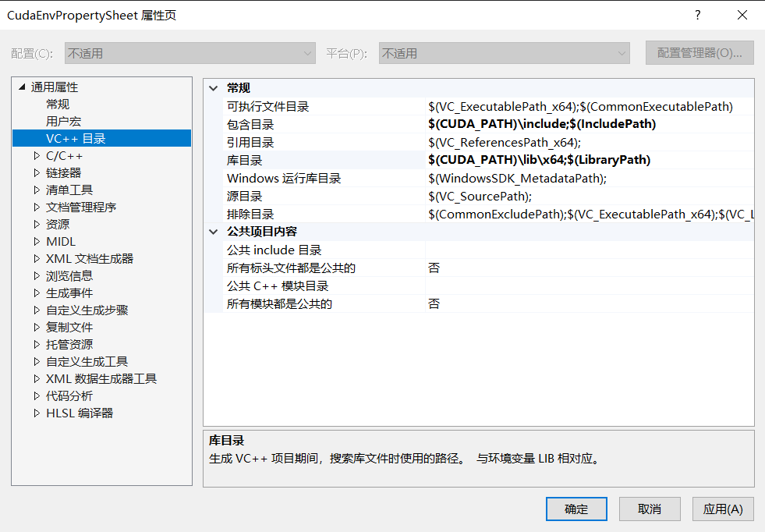Expand the XML 文档生成器 node arrow

pyautogui.click(x=37, y=259)
